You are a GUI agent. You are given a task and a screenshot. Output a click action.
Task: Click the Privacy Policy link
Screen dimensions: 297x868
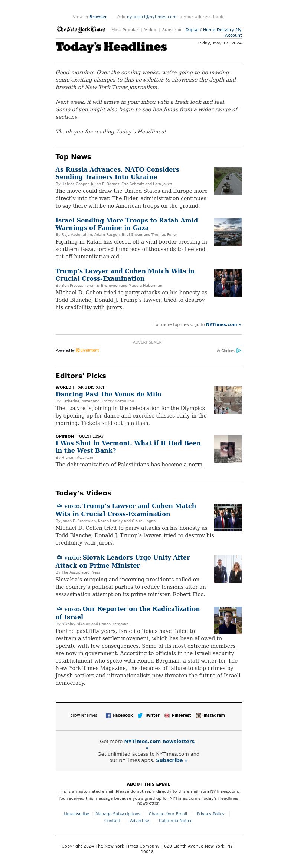(x=210, y=814)
